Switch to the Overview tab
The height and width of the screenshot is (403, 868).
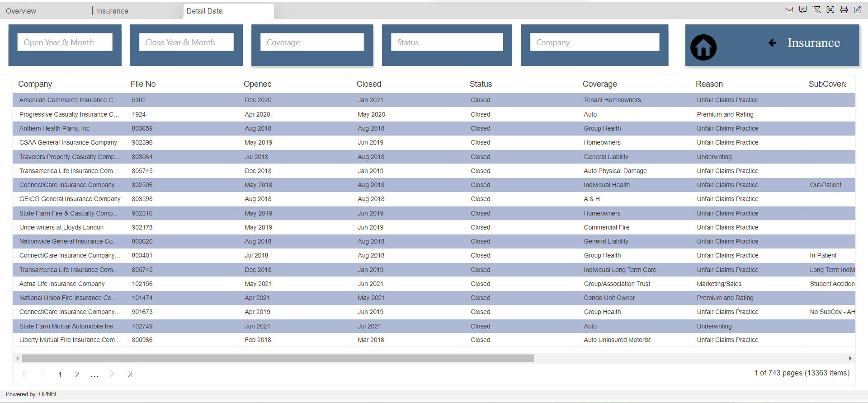click(x=21, y=11)
